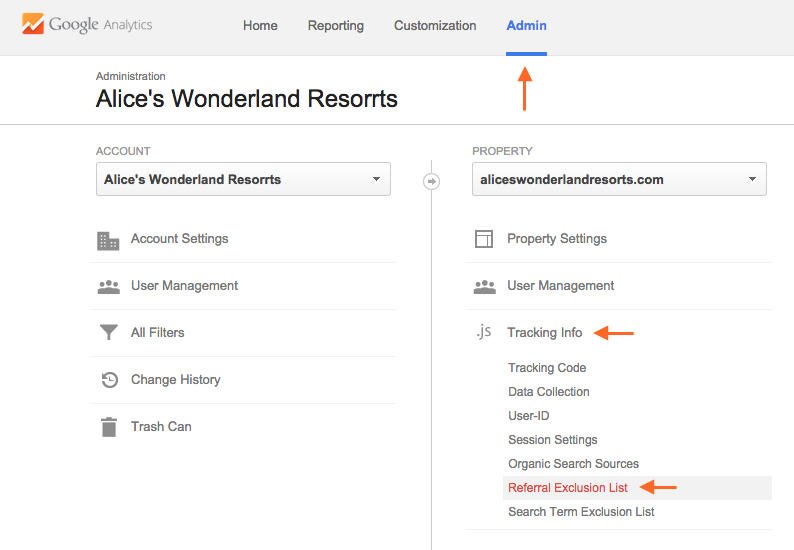Click the Change History clock icon
The width and height of the screenshot is (794, 550).
pos(109,380)
